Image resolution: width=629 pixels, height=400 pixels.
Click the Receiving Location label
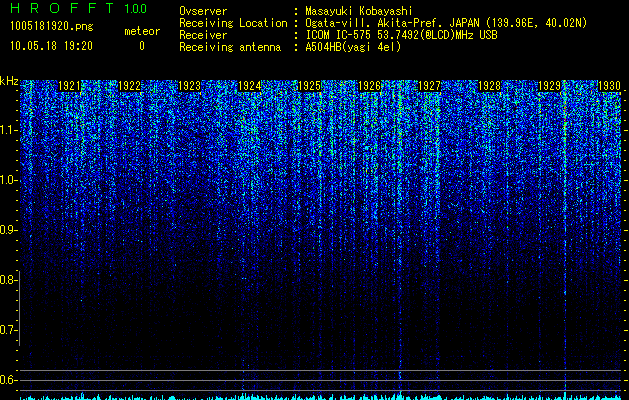tap(233, 23)
